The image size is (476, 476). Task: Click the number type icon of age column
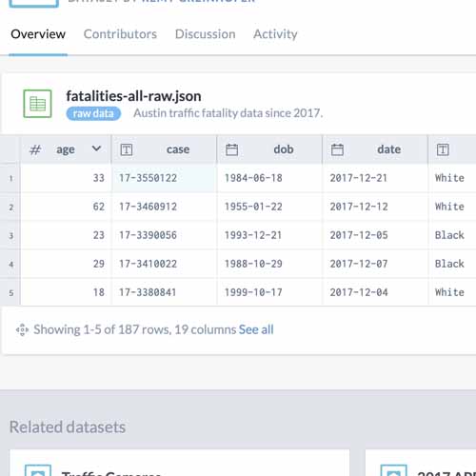point(35,149)
